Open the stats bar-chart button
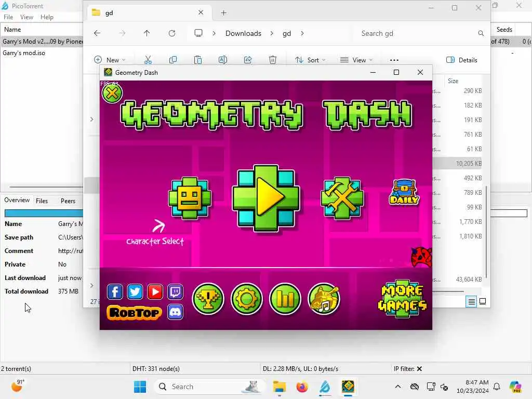 point(285,299)
